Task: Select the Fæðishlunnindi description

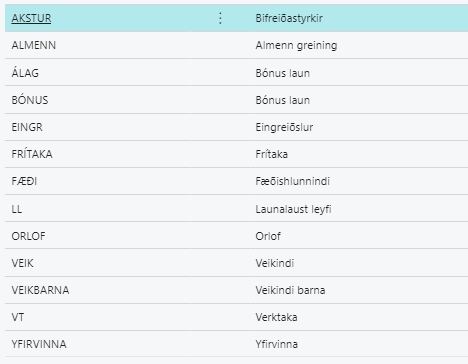Action: coord(293,181)
